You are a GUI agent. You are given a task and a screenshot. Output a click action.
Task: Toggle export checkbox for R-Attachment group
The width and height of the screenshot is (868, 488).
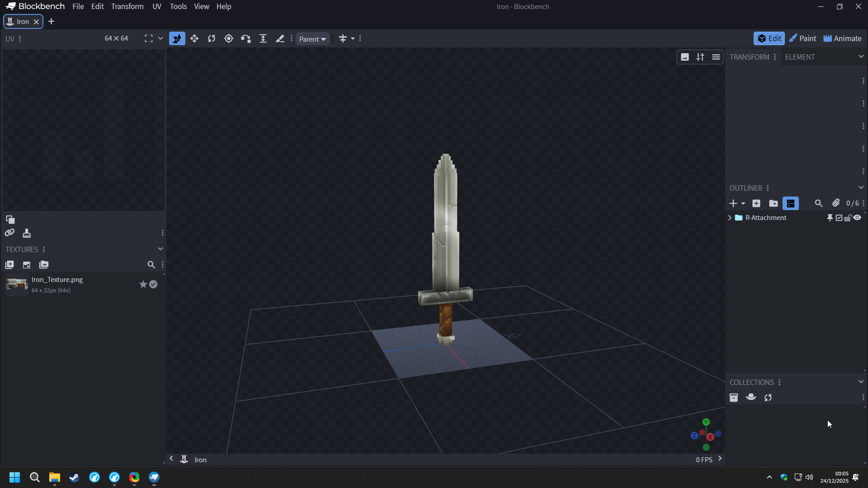click(x=839, y=218)
